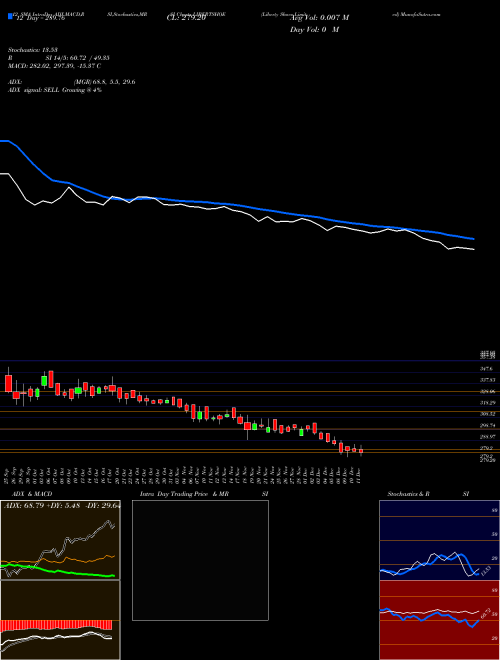Screen dimensions: 500x660
Task: Select the 'ADX: 68.79 +DY: 5.48 -DY: 29.6' header
Action: (61, 505)
